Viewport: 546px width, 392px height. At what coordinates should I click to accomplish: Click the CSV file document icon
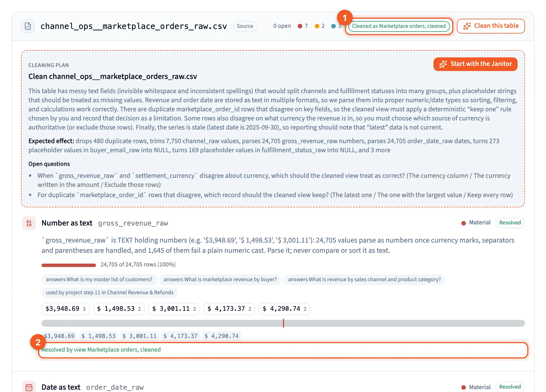pyautogui.click(x=28, y=26)
